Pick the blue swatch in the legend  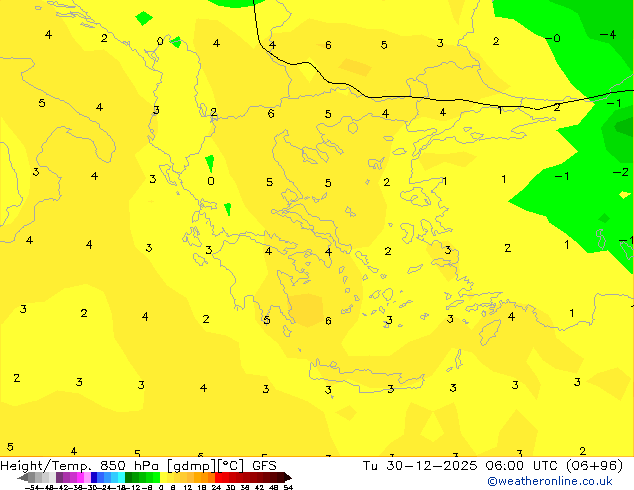coord(96,477)
